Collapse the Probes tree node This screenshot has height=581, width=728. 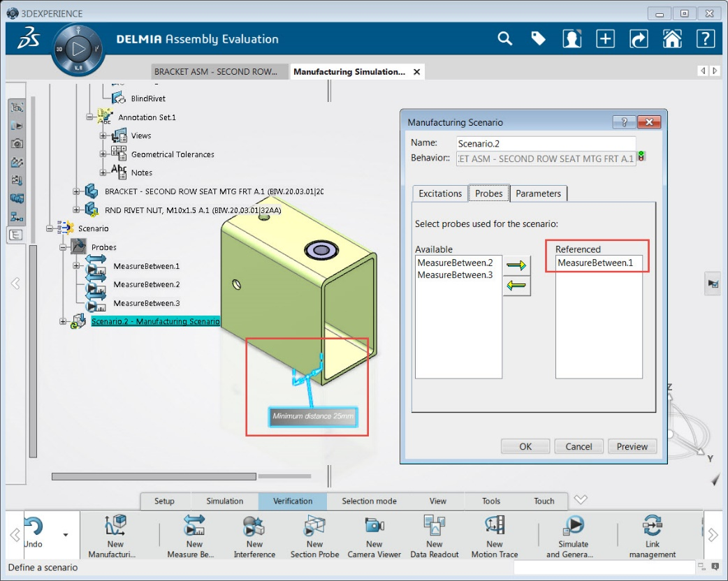click(x=63, y=247)
